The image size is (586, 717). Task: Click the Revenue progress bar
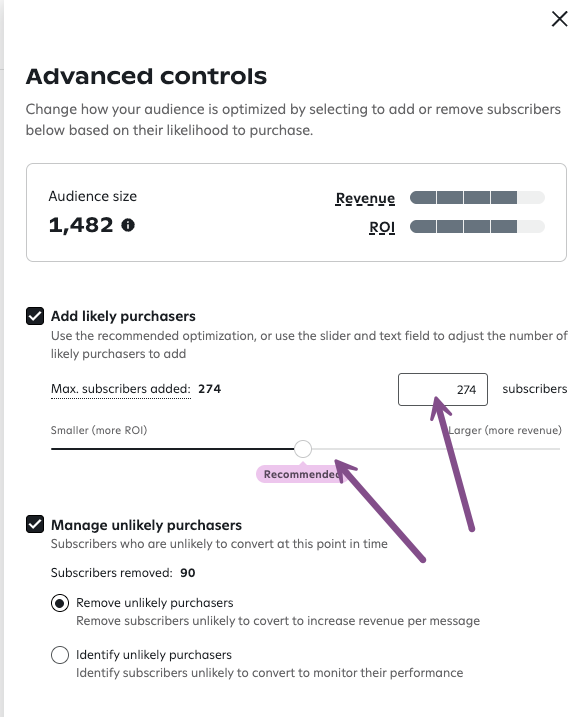[x=477, y=198]
